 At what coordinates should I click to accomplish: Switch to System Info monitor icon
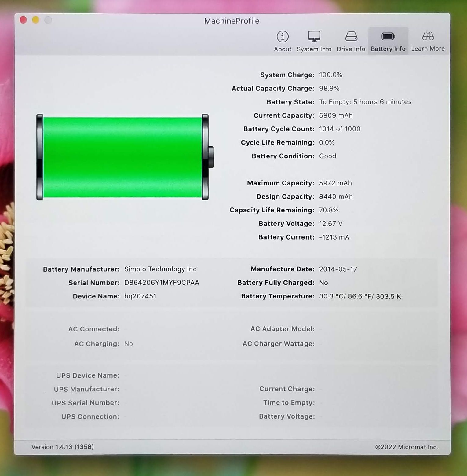click(x=314, y=37)
